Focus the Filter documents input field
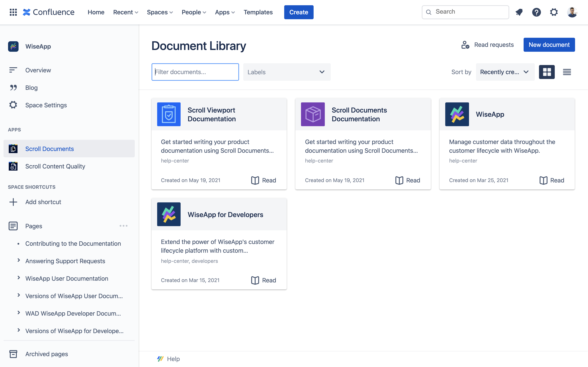This screenshot has width=588, height=367. [x=195, y=72]
